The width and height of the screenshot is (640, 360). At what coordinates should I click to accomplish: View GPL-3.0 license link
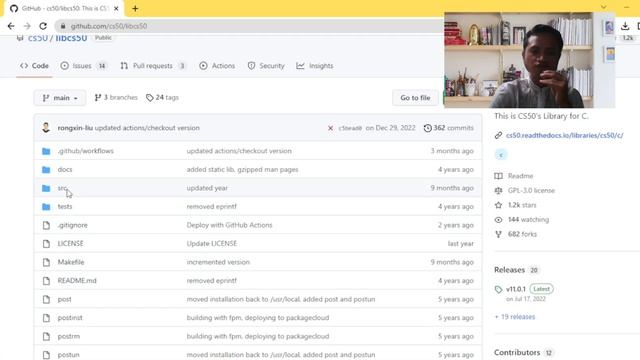point(524,191)
